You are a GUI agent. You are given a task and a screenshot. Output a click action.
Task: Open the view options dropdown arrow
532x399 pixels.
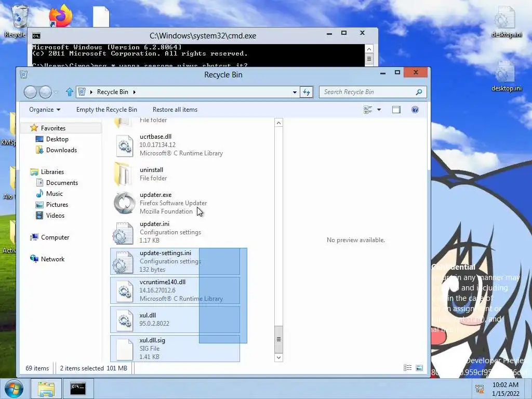click(x=379, y=110)
